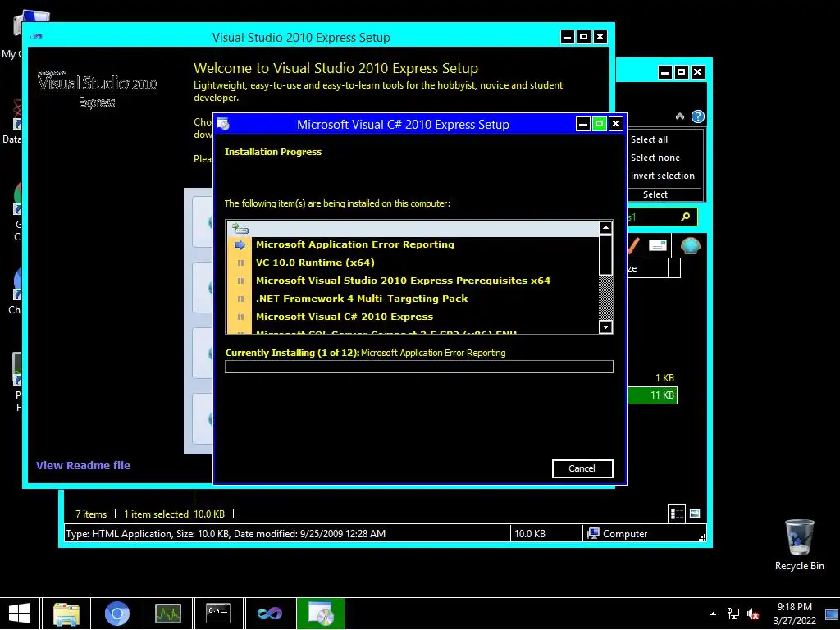Click the C# Setup title bar icon
The image size is (840, 630).
click(x=223, y=125)
